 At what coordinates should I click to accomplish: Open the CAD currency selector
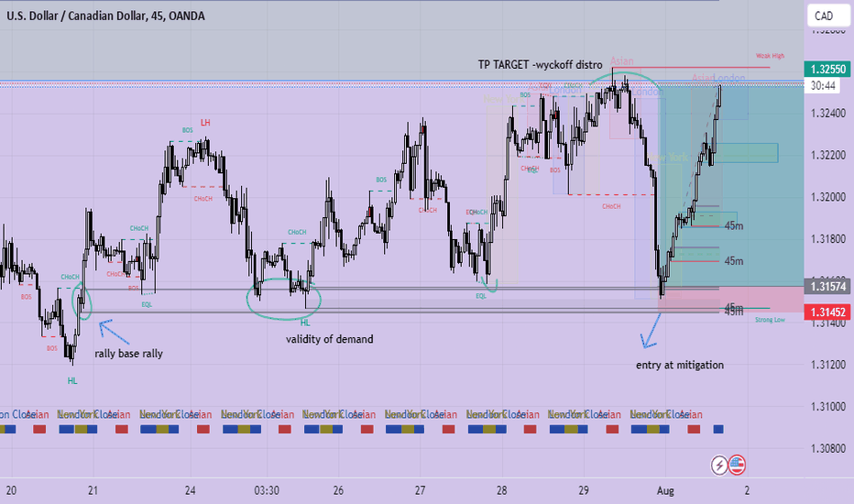point(828,16)
